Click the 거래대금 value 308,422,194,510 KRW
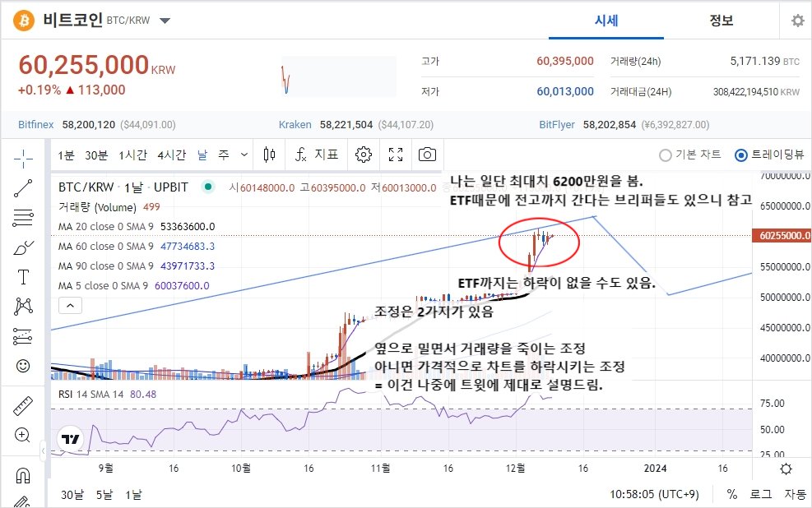The height and width of the screenshot is (508, 812). [x=757, y=92]
